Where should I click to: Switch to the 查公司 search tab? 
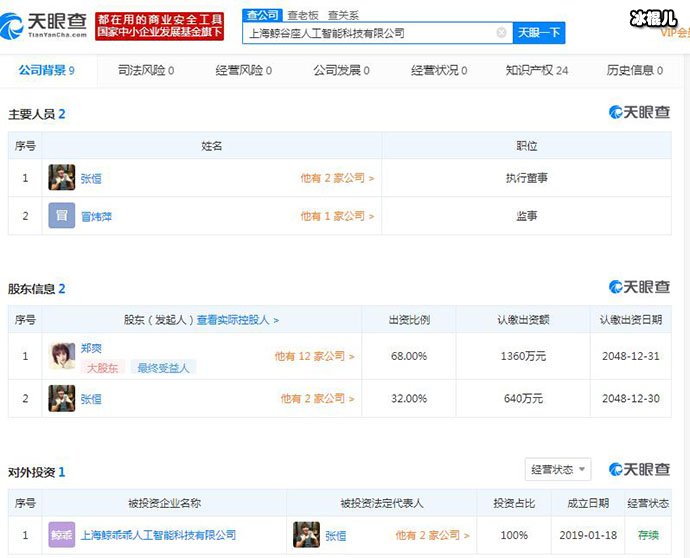click(x=262, y=15)
